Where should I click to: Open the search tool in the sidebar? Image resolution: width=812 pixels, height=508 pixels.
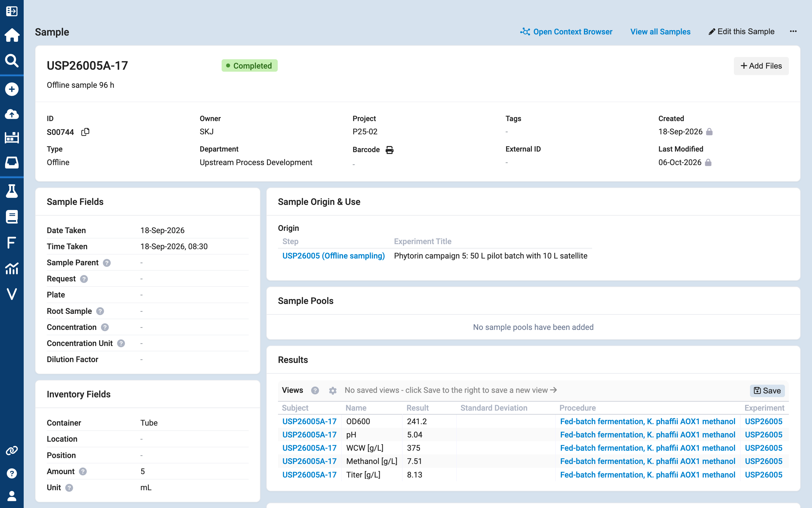pos(12,60)
